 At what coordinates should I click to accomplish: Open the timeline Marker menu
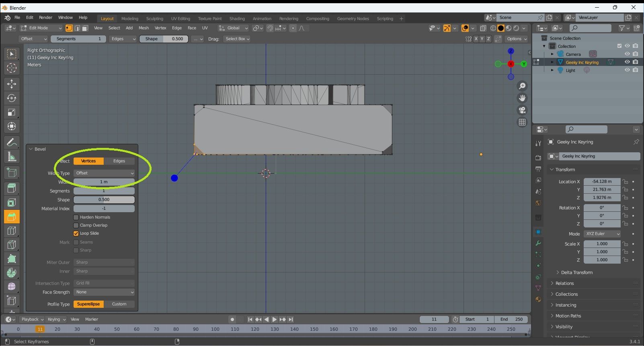point(92,319)
